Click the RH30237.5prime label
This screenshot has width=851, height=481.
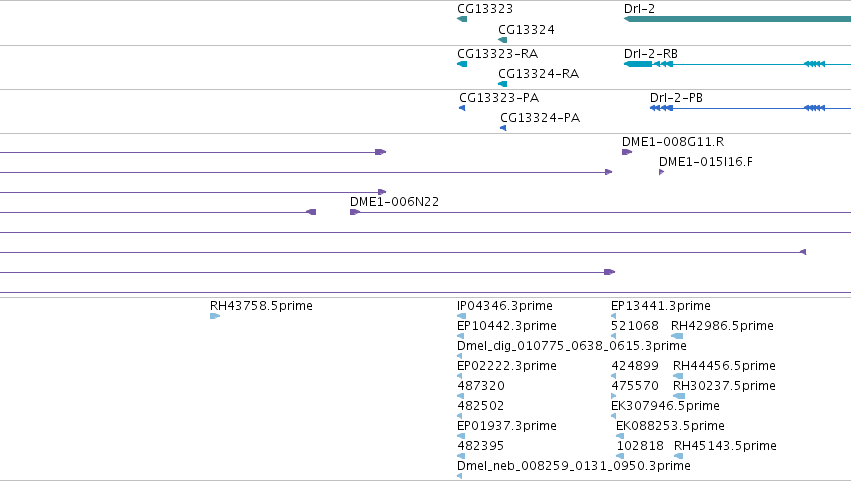(724, 386)
